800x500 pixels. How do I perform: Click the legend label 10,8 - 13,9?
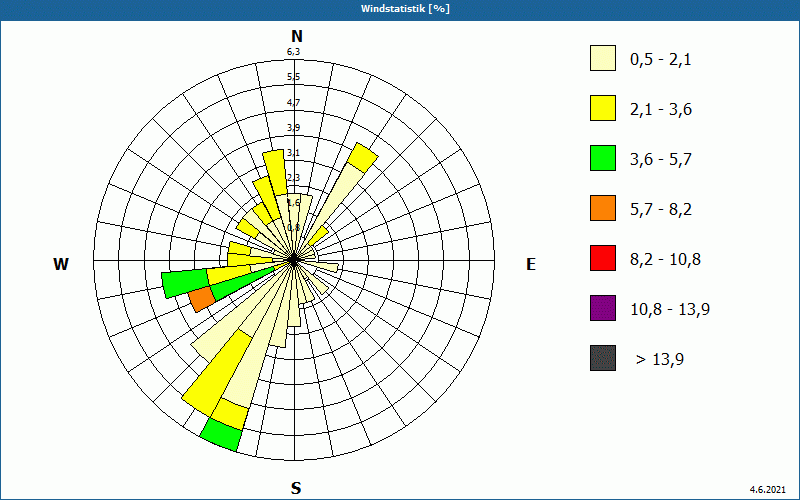(670, 310)
